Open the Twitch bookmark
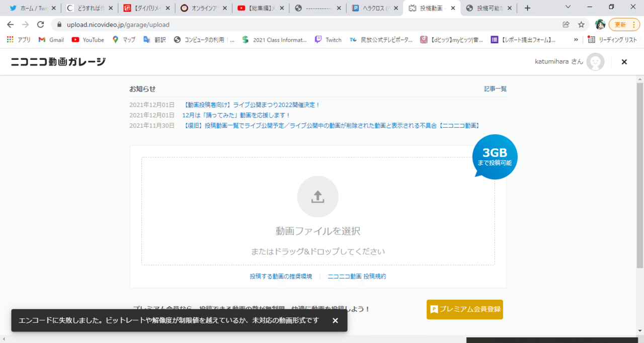This screenshot has height=343, width=644. [328, 39]
